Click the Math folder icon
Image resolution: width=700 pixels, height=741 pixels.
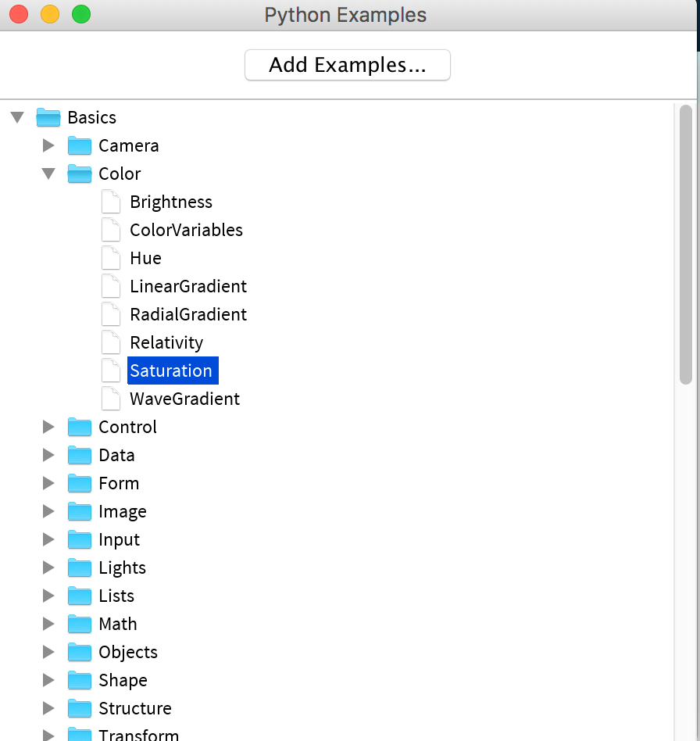point(80,624)
